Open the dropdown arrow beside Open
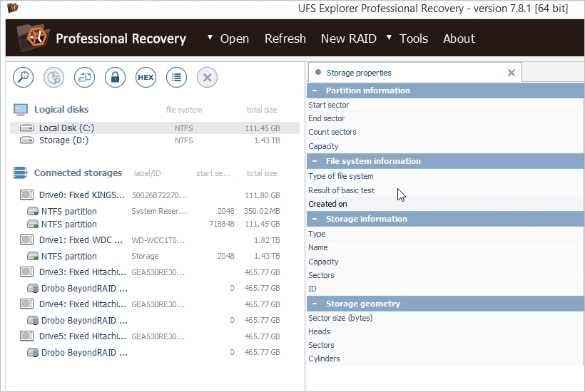Viewport: 585px width, 392px height. (x=210, y=37)
